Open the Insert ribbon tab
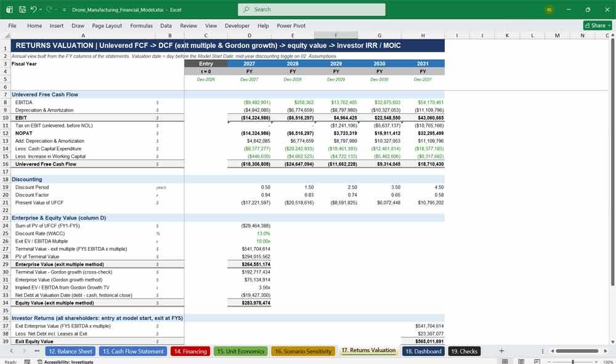 (57, 25)
